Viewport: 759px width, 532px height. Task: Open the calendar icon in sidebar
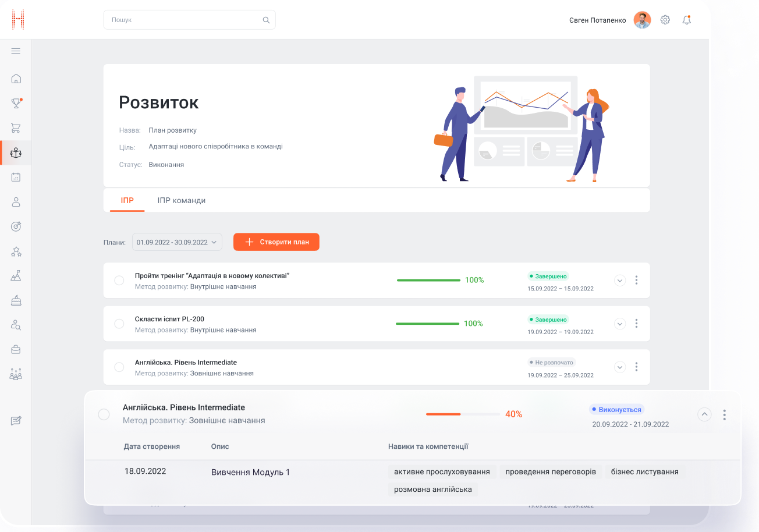tap(16, 178)
